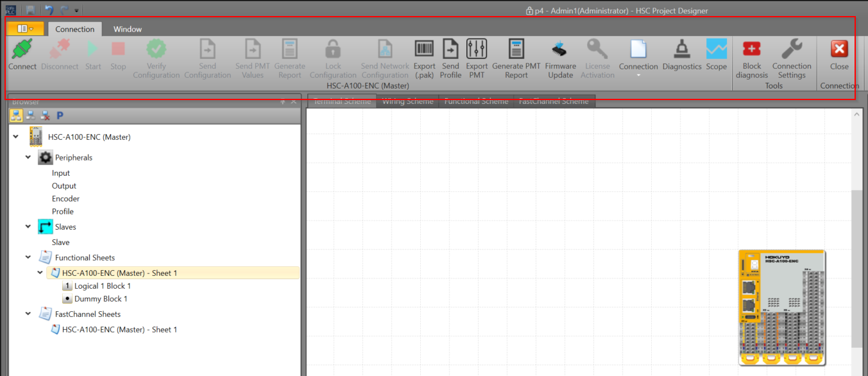Open the Scope graph tool
The height and width of the screenshot is (376, 868).
tap(716, 49)
